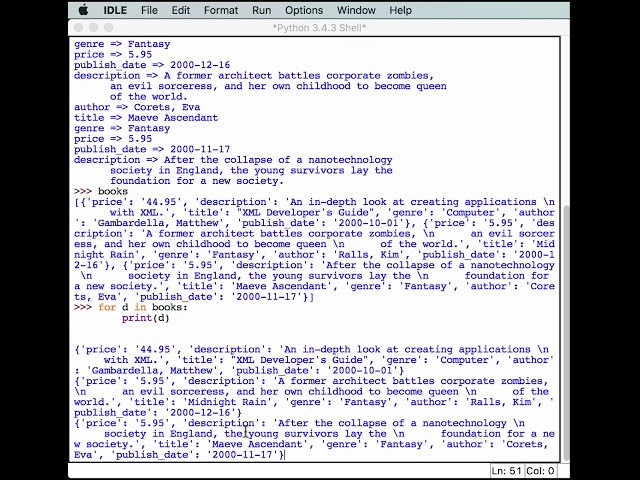Click the end of the last output line
The image size is (640, 480).
(284, 455)
